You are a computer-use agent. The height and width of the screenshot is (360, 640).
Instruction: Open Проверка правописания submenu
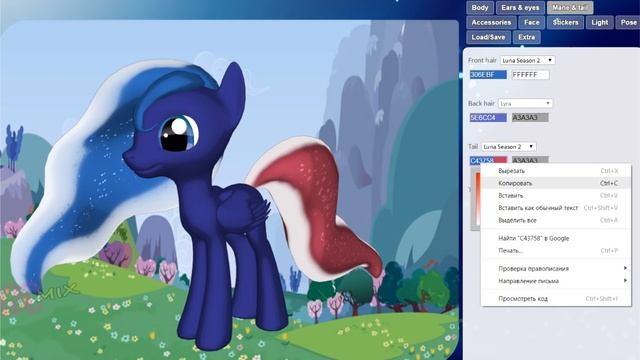coord(556,268)
